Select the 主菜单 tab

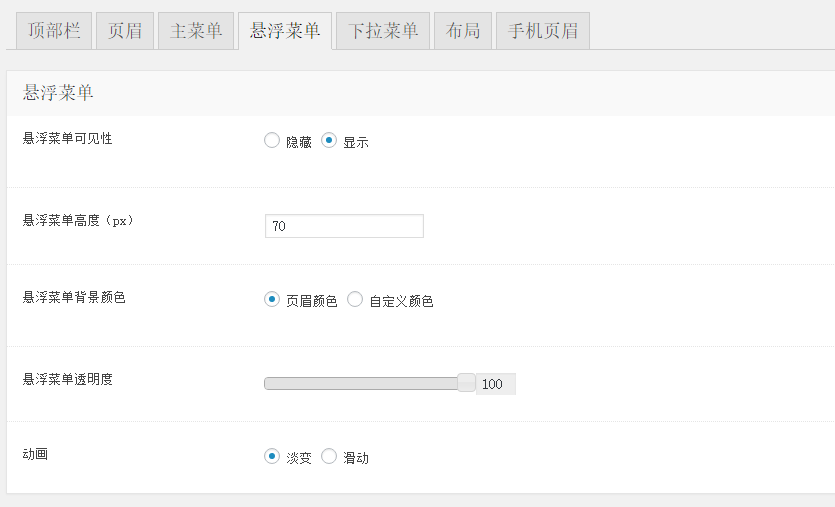coord(196,31)
